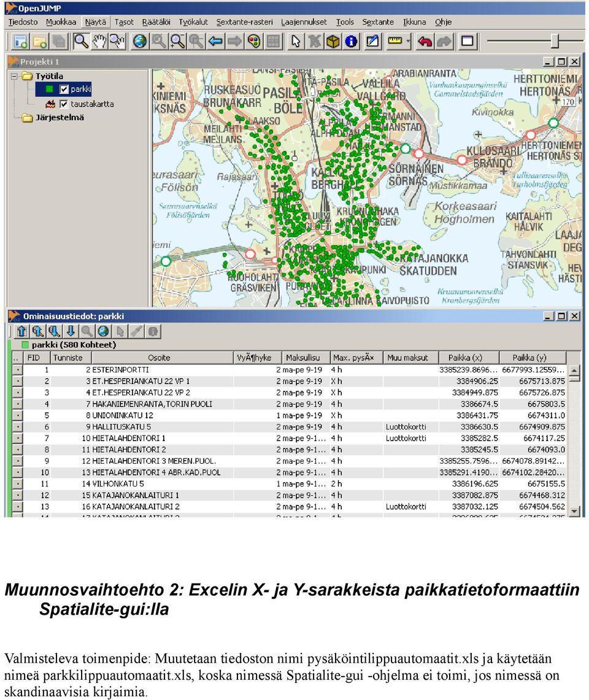Click the Max. pysä column header
The width and height of the screenshot is (589, 700).
click(356, 358)
